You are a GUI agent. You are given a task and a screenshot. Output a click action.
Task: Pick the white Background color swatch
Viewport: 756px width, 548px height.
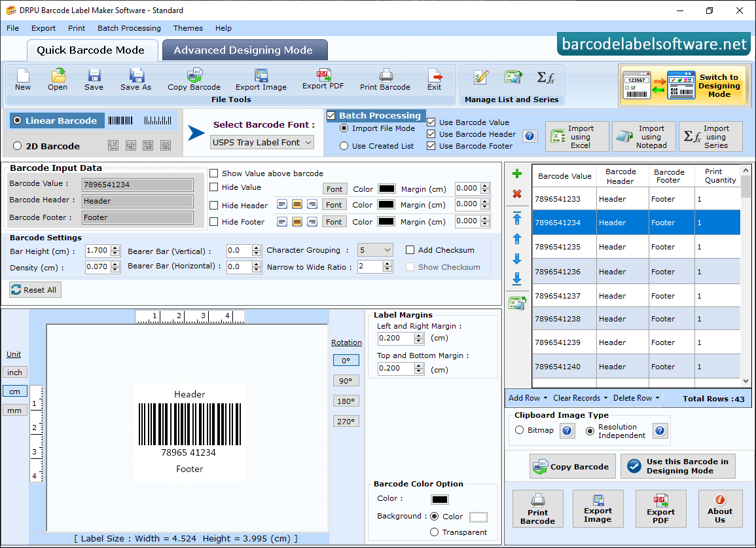point(478,517)
